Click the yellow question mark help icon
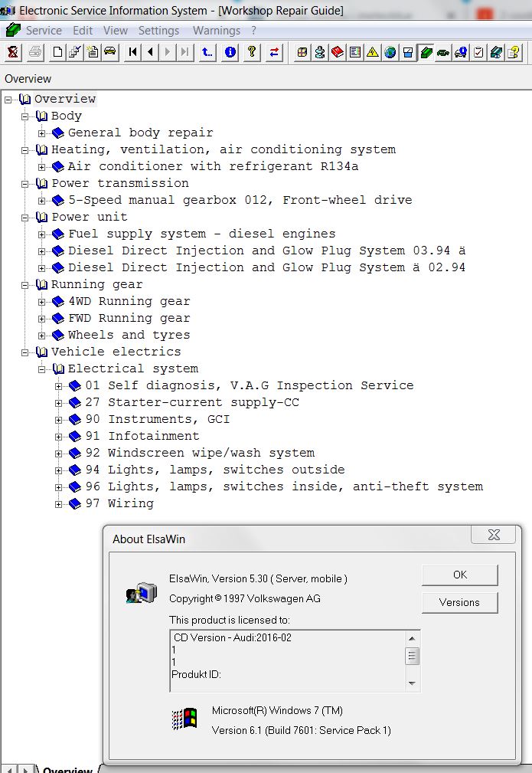Viewport: 532px width, 773px height. pyautogui.click(x=252, y=52)
